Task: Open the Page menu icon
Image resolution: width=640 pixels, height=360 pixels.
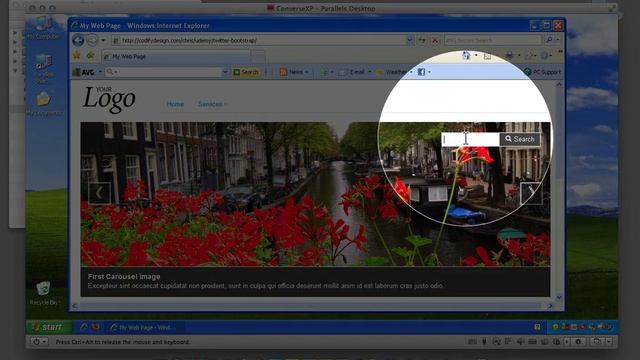Action: click(529, 56)
